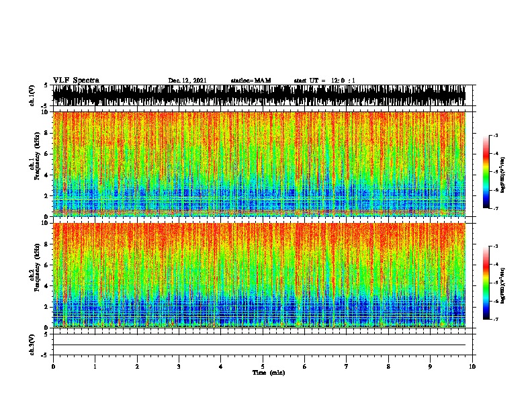Viewport: 532px width, 411px height.
Task: Click the upper color bar's 'log(PSD)(V²/Hz)' label
Action: 503,175
